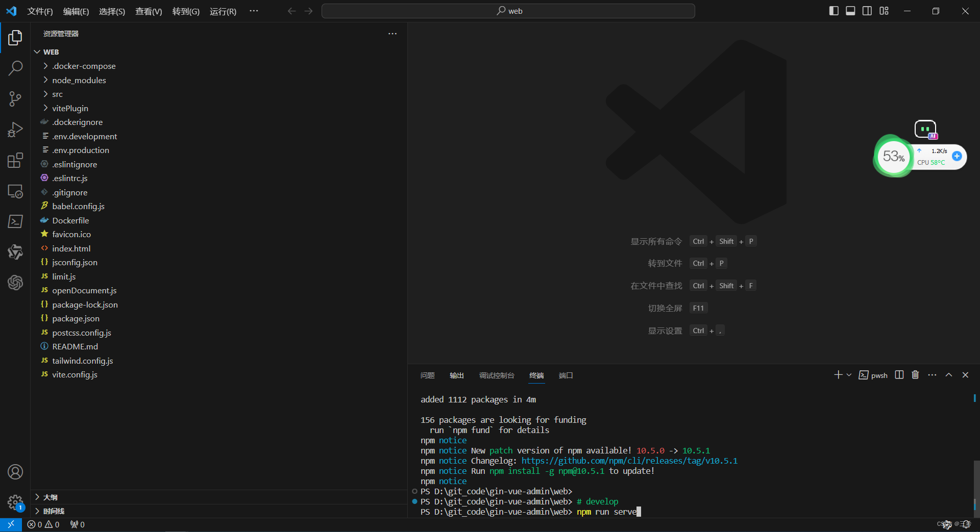Toggle the panel visibility

coord(850,10)
